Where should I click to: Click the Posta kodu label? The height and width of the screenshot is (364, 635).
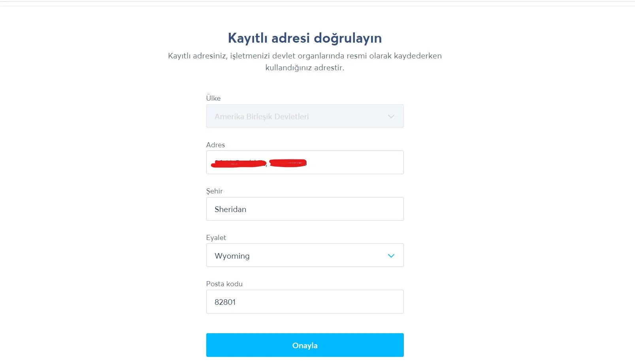pos(224,283)
